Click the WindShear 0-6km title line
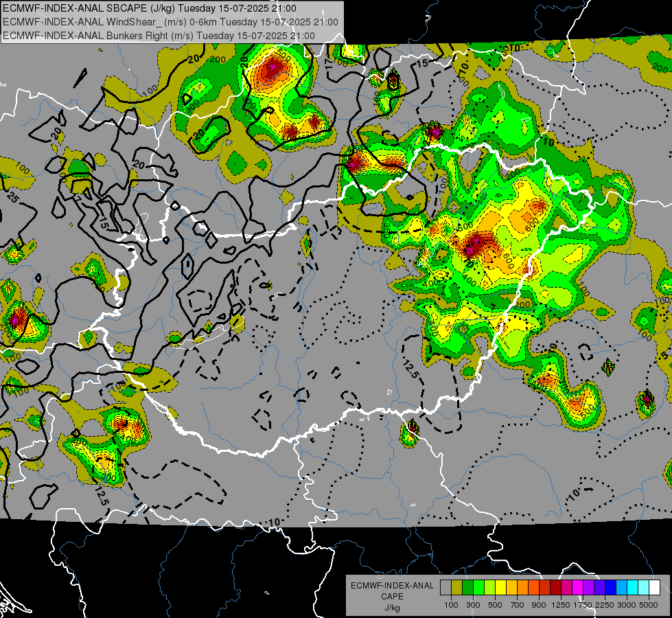This screenshot has height=618, width=672. (x=170, y=22)
